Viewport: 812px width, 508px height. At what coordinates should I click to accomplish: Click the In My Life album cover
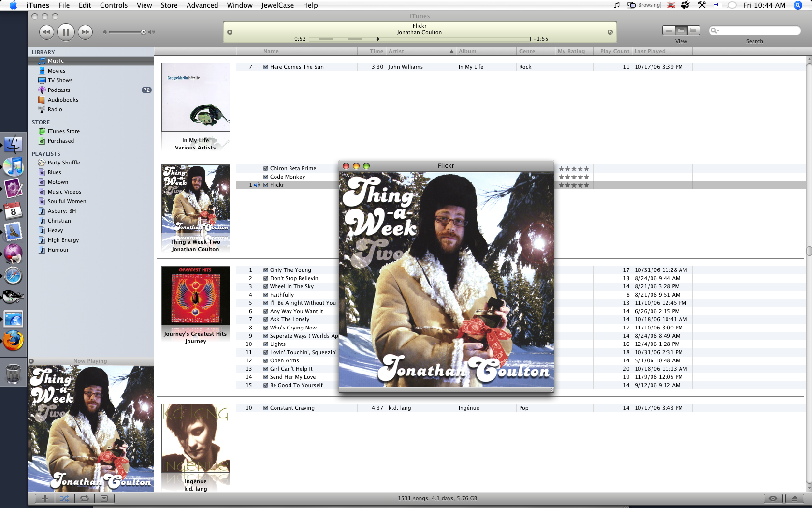tap(196, 97)
